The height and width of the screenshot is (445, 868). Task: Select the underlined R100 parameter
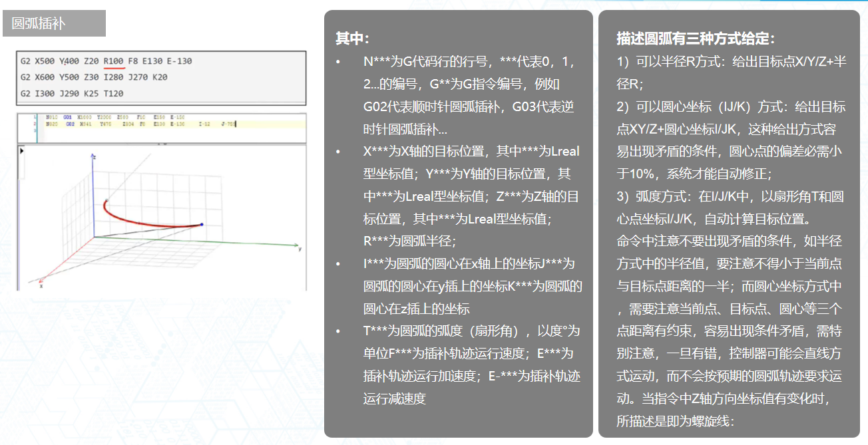click(114, 61)
